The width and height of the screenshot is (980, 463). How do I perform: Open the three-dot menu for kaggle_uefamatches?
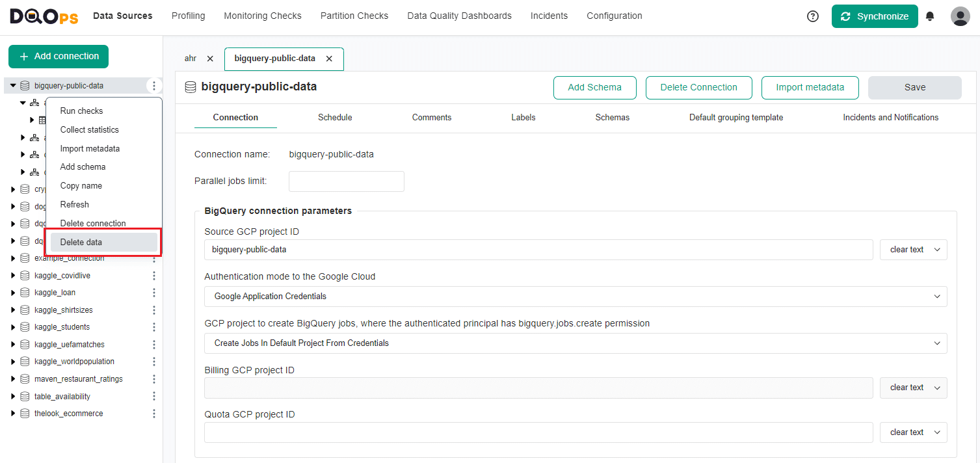[x=154, y=345]
